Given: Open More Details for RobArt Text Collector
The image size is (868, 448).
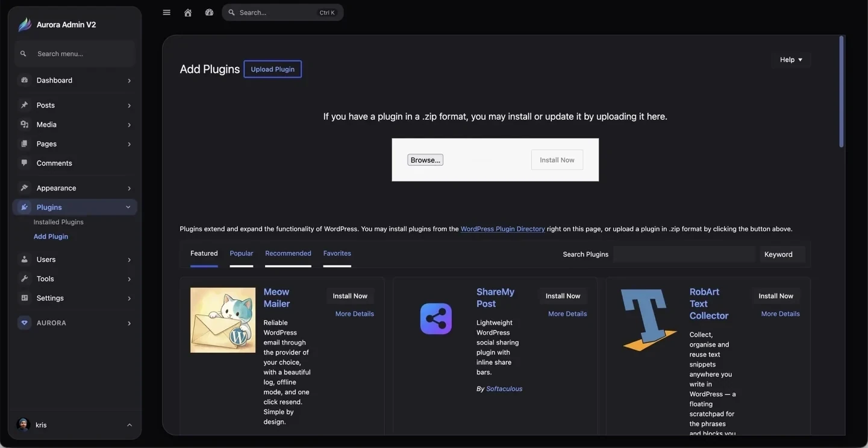Looking at the screenshot, I should click(x=781, y=314).
